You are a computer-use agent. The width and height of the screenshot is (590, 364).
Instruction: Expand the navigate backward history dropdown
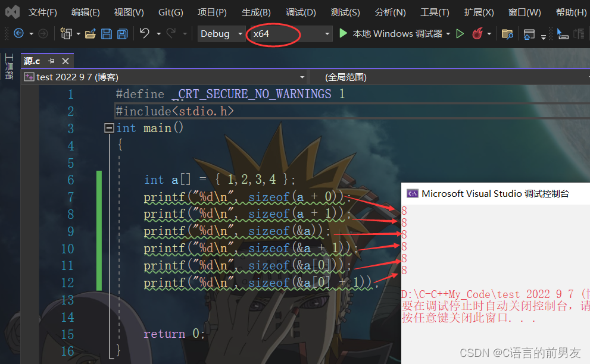32,34
